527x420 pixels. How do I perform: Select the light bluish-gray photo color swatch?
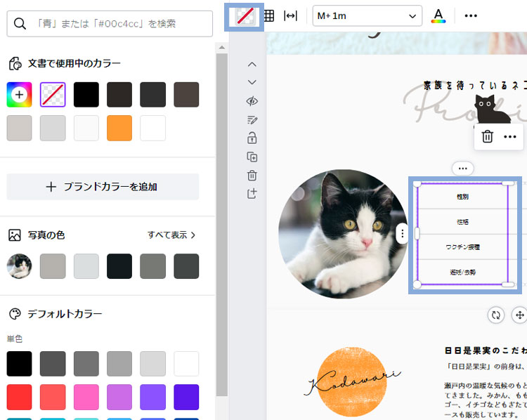pyautogui.click(x=86, y=266)
